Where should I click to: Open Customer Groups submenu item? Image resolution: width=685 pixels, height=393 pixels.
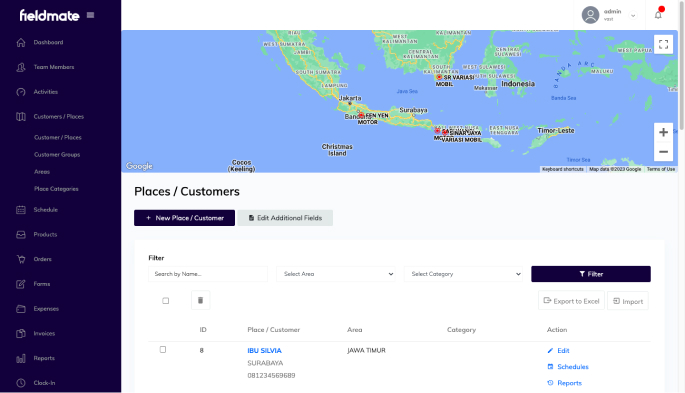click(57, 155)
